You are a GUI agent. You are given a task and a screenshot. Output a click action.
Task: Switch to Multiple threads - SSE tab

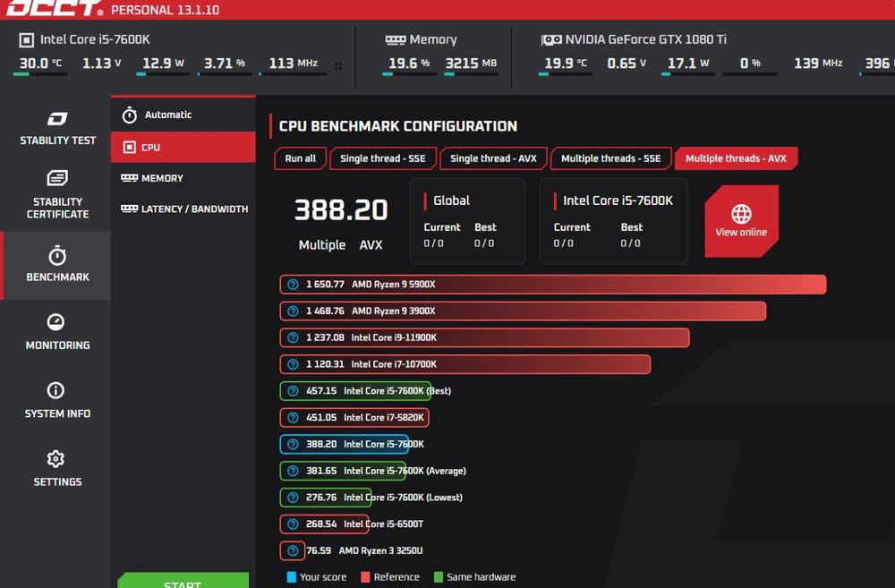(610, 158)
